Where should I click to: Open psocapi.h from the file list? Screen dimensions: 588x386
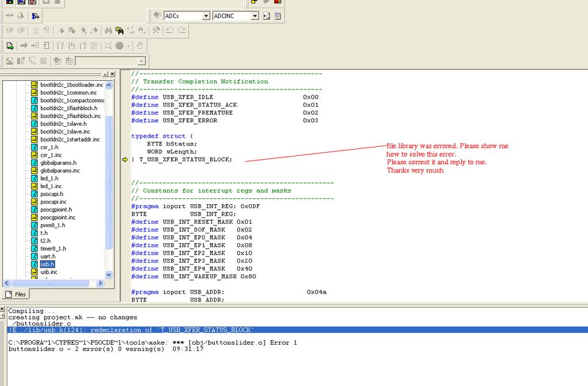click(x=52, y=194)
